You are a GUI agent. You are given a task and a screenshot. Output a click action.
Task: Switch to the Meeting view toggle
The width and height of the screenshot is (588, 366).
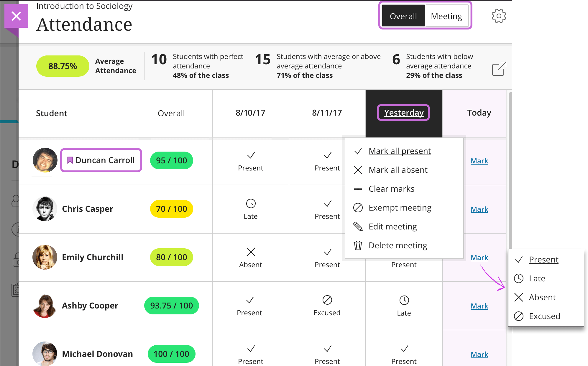(x=447, y=16)
